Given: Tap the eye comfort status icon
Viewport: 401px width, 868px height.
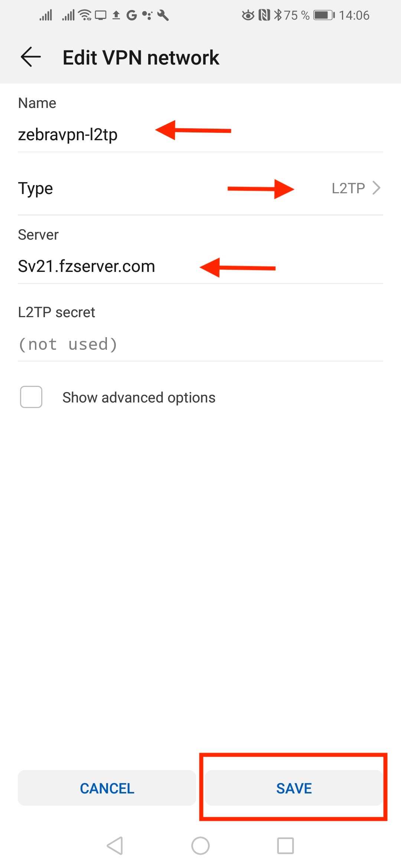Looking at the screenshot, I should [x=248, y=15].
